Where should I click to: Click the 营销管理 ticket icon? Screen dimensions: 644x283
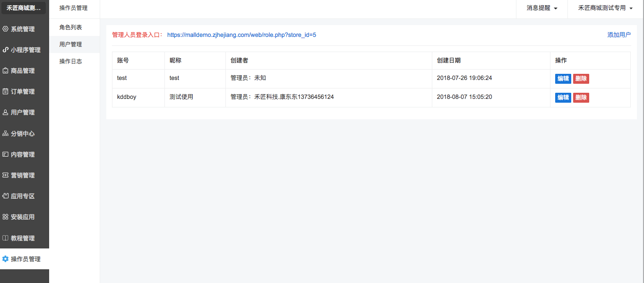[x=6, y=175]
